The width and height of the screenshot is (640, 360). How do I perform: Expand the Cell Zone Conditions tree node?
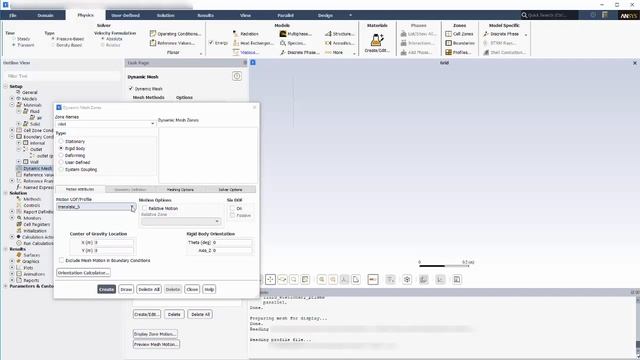pyautogui.click(x=12, y=130)
